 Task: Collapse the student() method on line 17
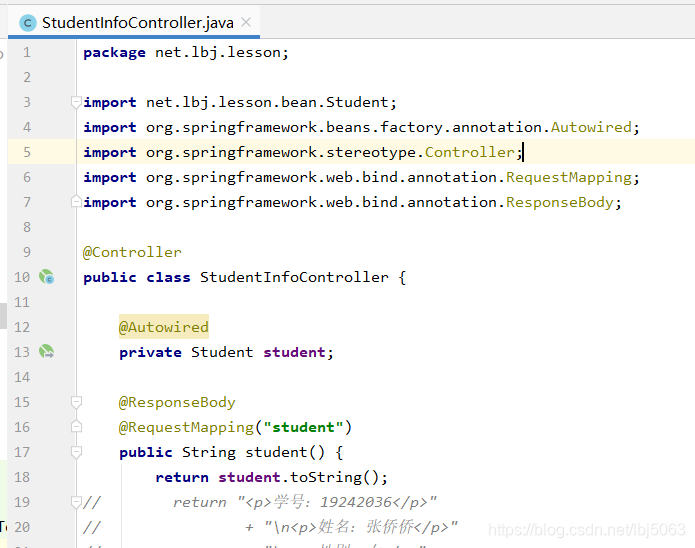[x=76, y=452]
